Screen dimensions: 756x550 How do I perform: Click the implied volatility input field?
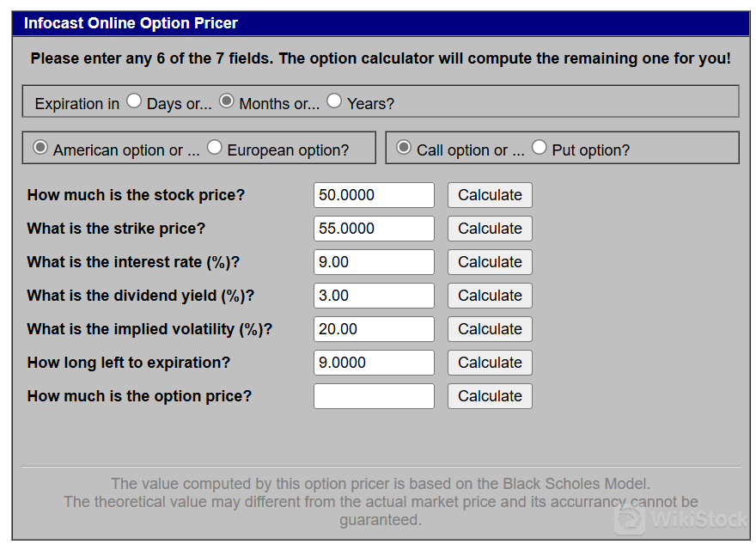point(374,329)
